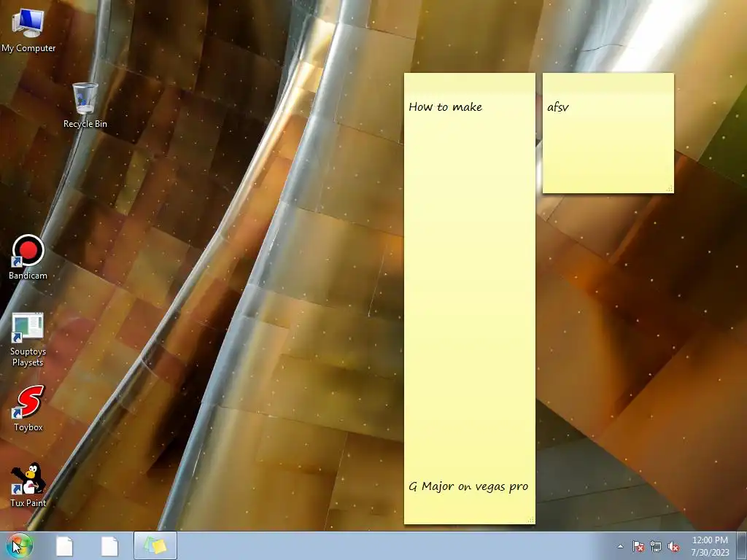Image resolution: width=747 pixels, height=560 pixels.
Task: Click the 'afsv' sticky note text
Action: point(558,106)
